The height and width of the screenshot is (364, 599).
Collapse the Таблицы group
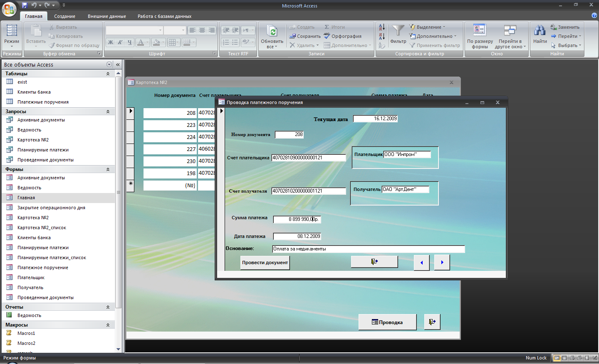(x=108, y=74)
